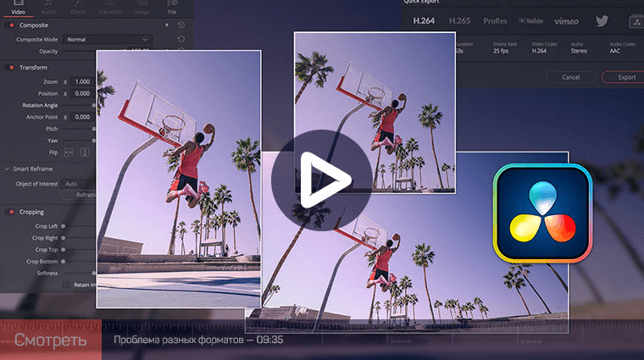Open Object of Interest Auto dropdown
Viewport: 644px width, 360px height.
pos(79,184)
